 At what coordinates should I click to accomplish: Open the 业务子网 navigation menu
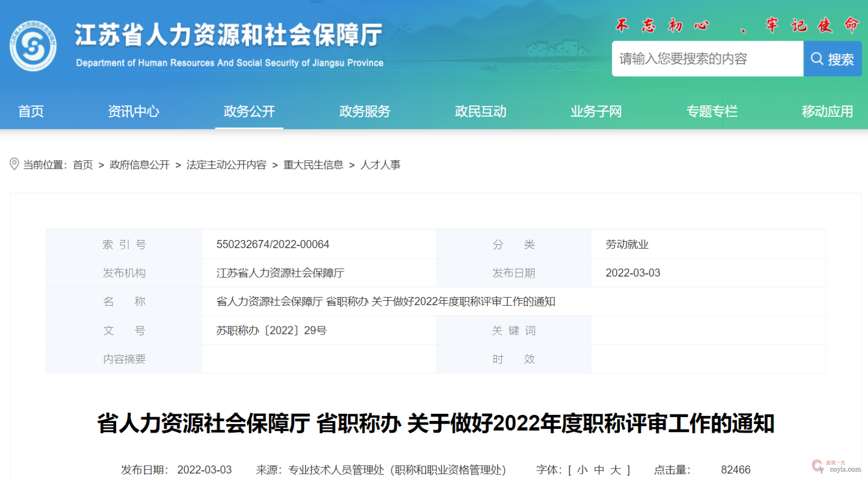[x=596, y=111]
